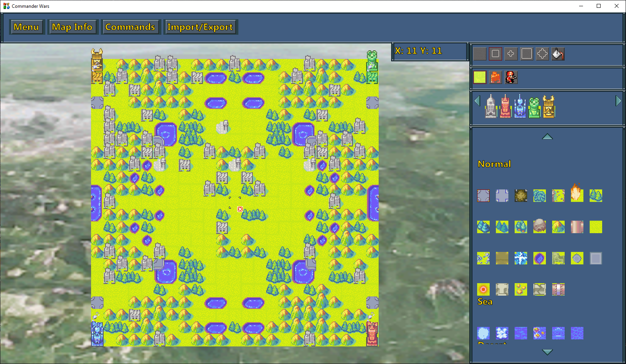Screen dimensions: 626x364
Task: Click the Sea terrain group label
Action: click(x=485, y=302)
